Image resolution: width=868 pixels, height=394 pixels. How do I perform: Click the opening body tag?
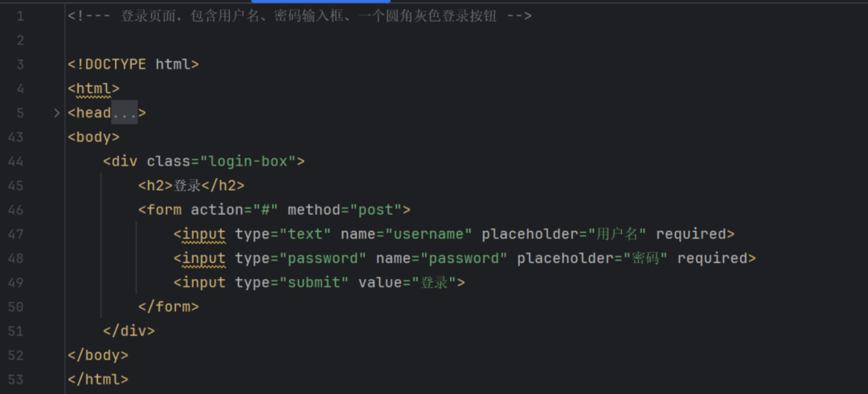point(93,137)
